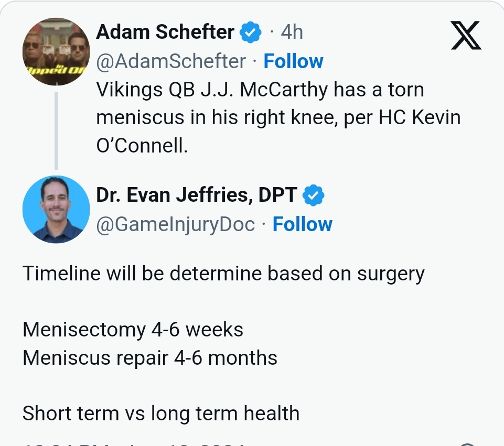Open Schefter's tweet about J.J. McCarthy's meniscus

pyautogui.click(x=278, y=117)
